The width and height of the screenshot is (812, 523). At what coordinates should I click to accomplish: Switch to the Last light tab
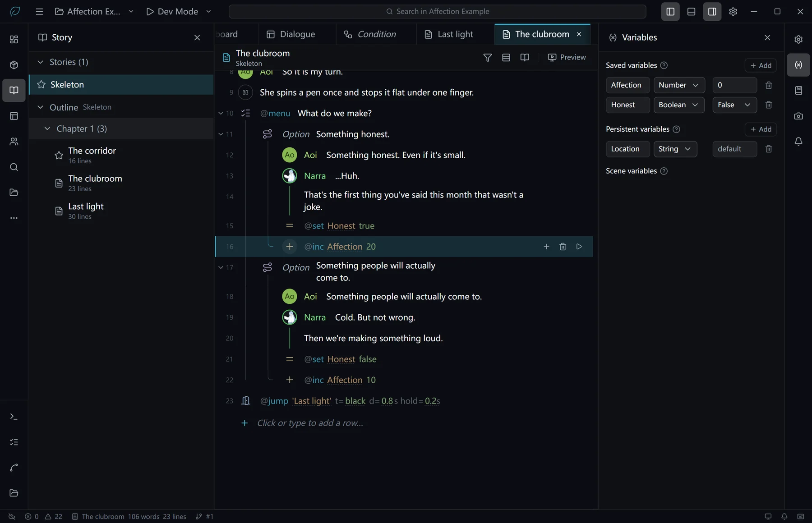pos(449,34)
